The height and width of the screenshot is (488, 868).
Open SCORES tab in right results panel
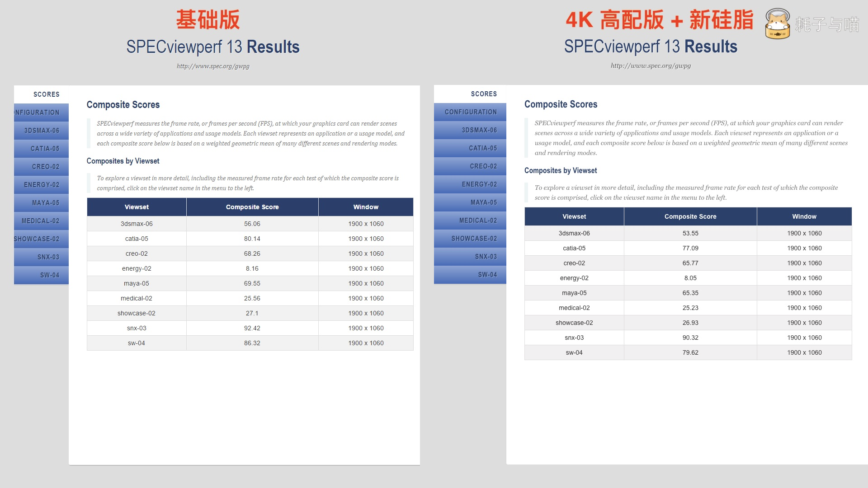tap(470, 94)
